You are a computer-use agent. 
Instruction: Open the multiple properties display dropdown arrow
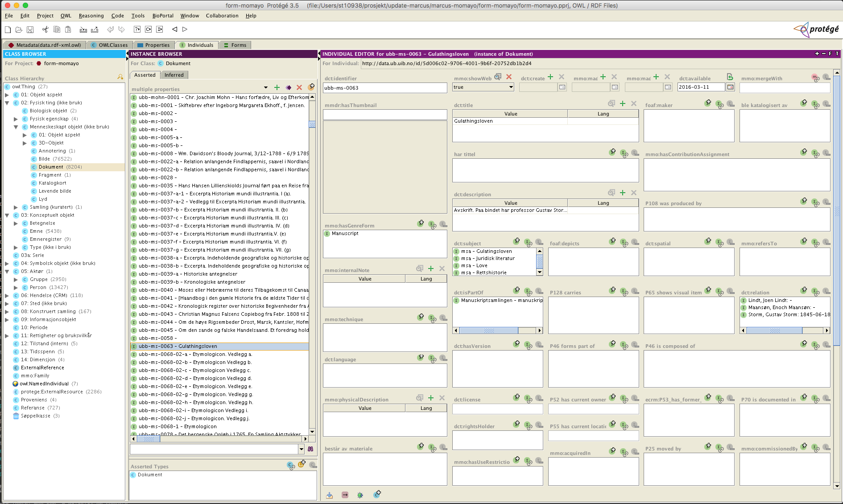[x=266, y=87]
